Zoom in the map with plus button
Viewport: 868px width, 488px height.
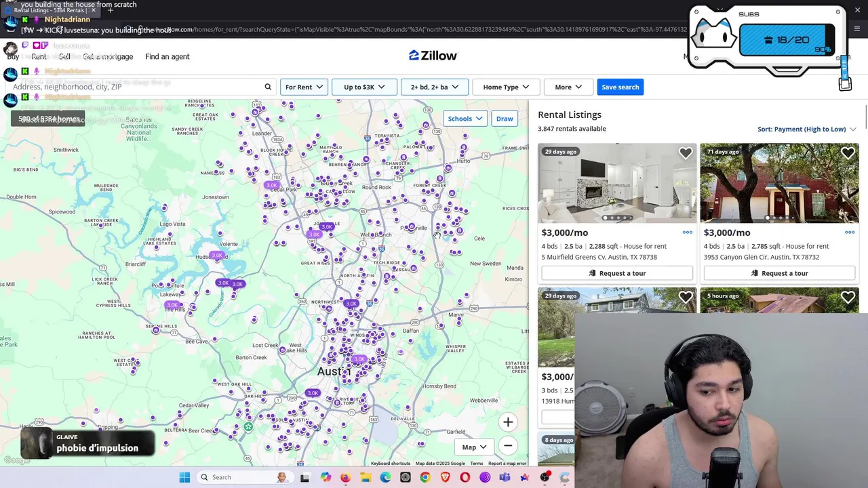coord(508,422)
